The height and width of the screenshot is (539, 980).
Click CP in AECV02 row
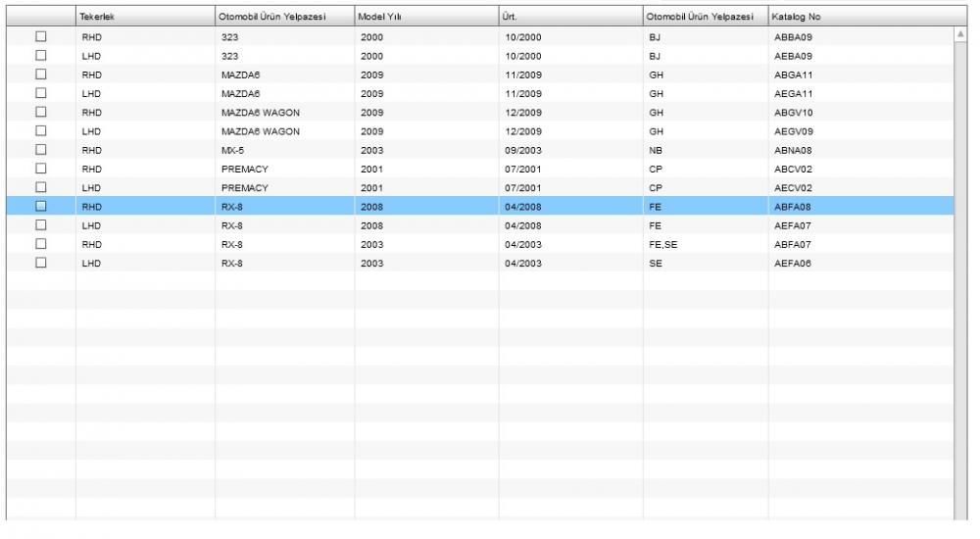[656, 187]
